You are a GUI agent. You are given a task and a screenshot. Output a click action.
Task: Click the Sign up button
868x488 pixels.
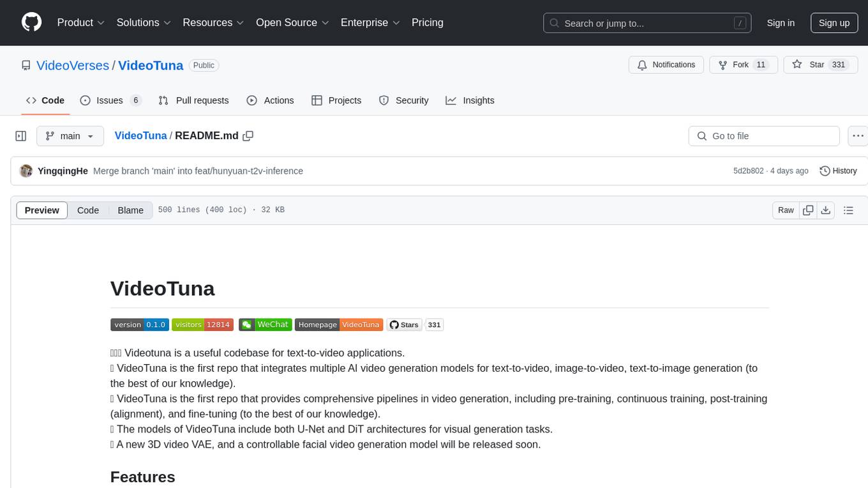coord(834,23)
